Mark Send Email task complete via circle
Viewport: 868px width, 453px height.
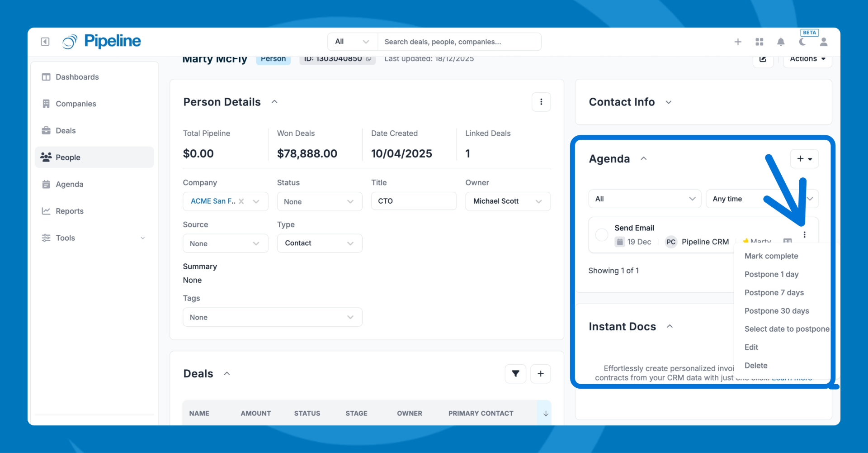point(602,234)
